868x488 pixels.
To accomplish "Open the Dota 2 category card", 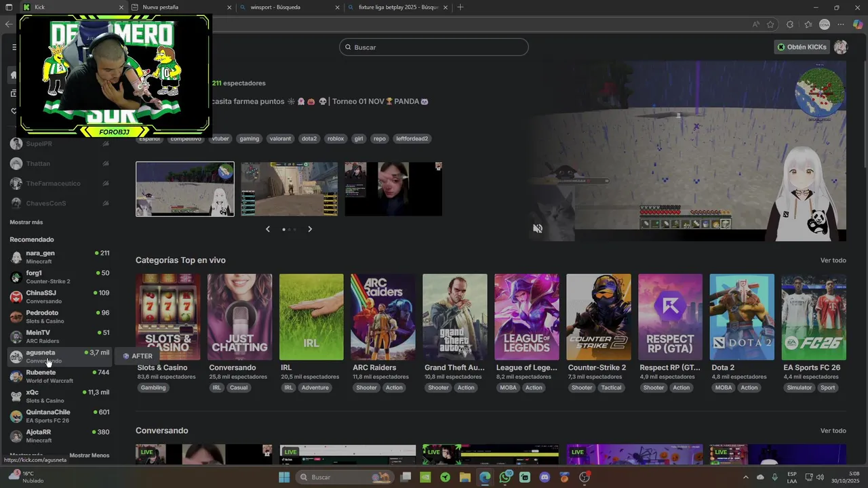I will [x=742, y=317].
